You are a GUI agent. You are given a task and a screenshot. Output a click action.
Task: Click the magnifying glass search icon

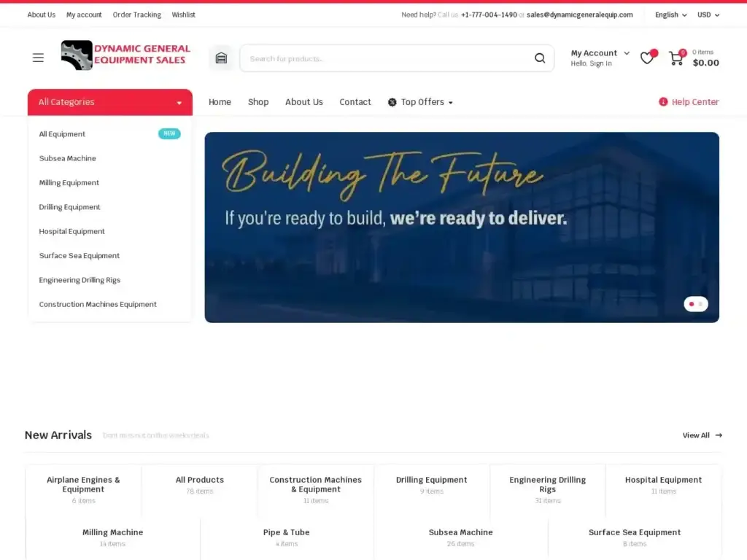click(540, 58)
